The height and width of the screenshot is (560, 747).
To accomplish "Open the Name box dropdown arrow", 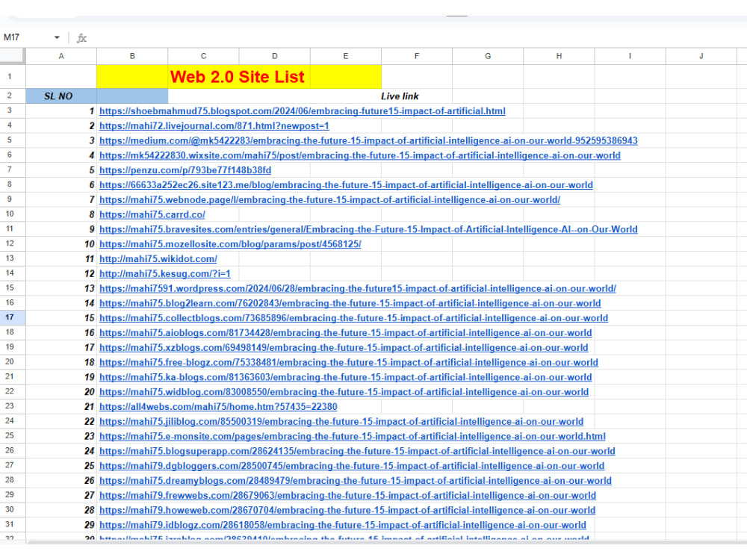I will [x=58, y=37].
